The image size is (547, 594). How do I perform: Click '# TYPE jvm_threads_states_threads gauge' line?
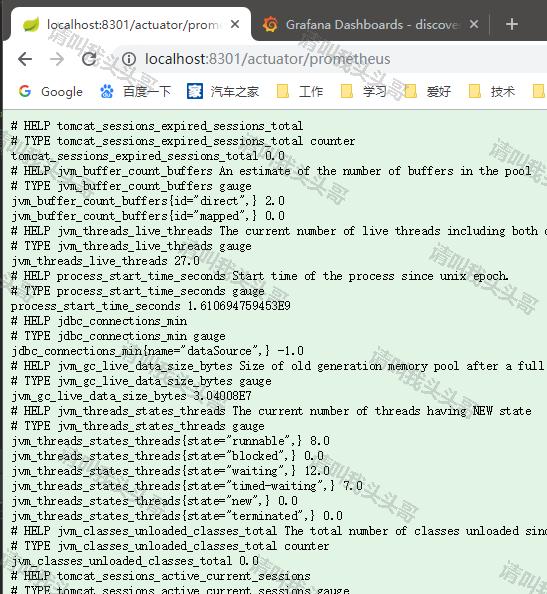point(138,426)
